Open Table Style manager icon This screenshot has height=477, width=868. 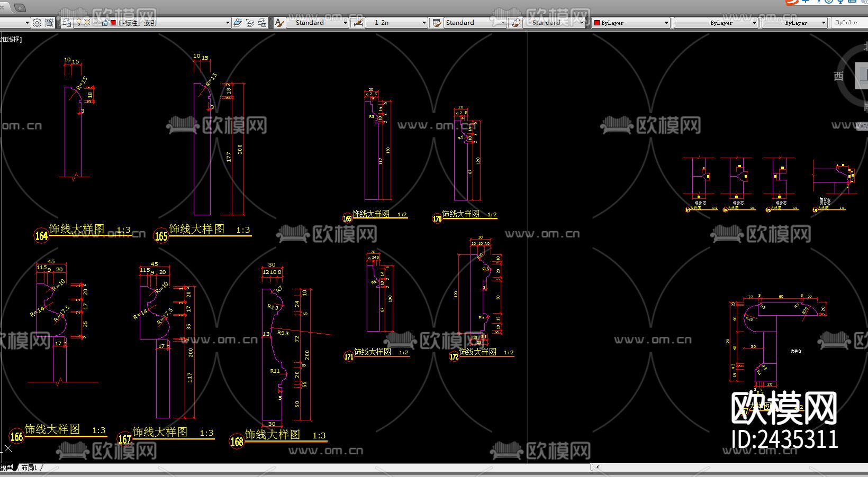[x=437, y=23]
